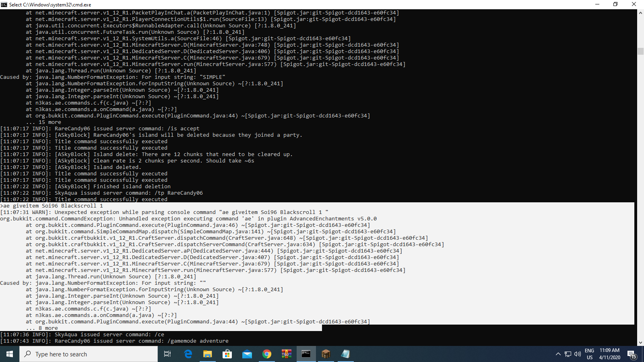Click the stack line containing "SystemUtils.a(SourceFile:46)"
The image size is (644, 362).
188,39
